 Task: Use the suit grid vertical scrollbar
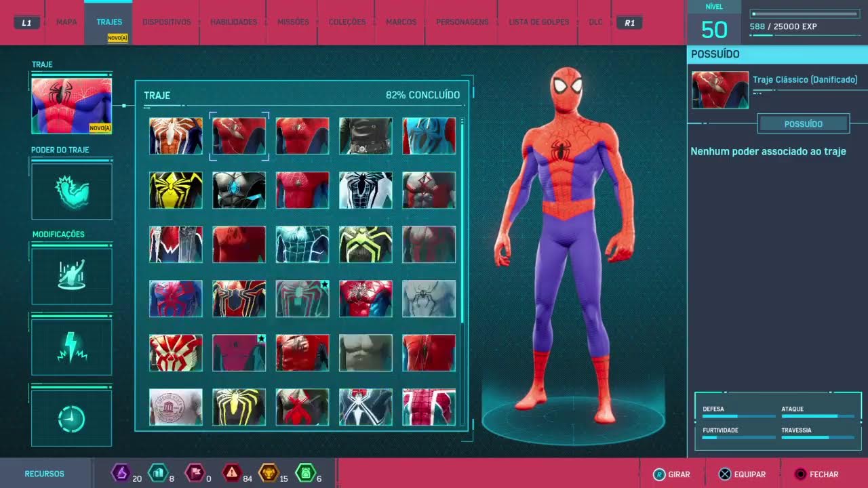pyautogui.click(x=462, y=220)
